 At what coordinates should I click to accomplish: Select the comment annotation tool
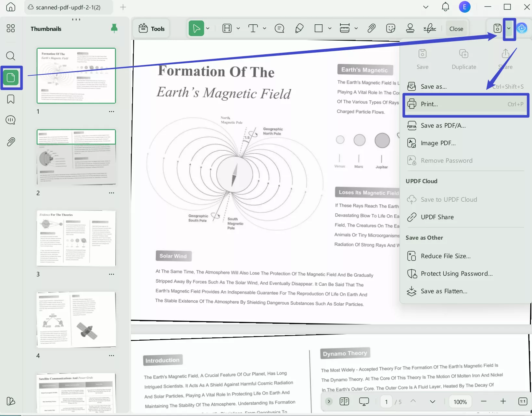point(279,28)
